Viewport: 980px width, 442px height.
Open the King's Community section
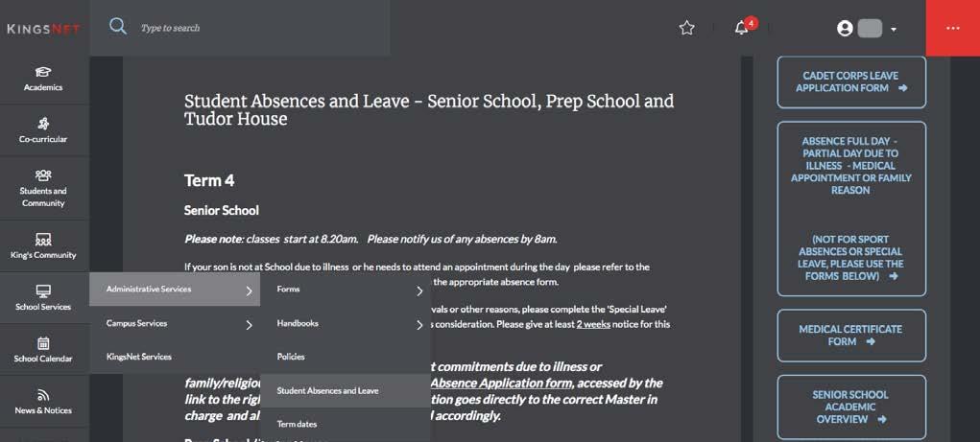click(x=43, y=246)
